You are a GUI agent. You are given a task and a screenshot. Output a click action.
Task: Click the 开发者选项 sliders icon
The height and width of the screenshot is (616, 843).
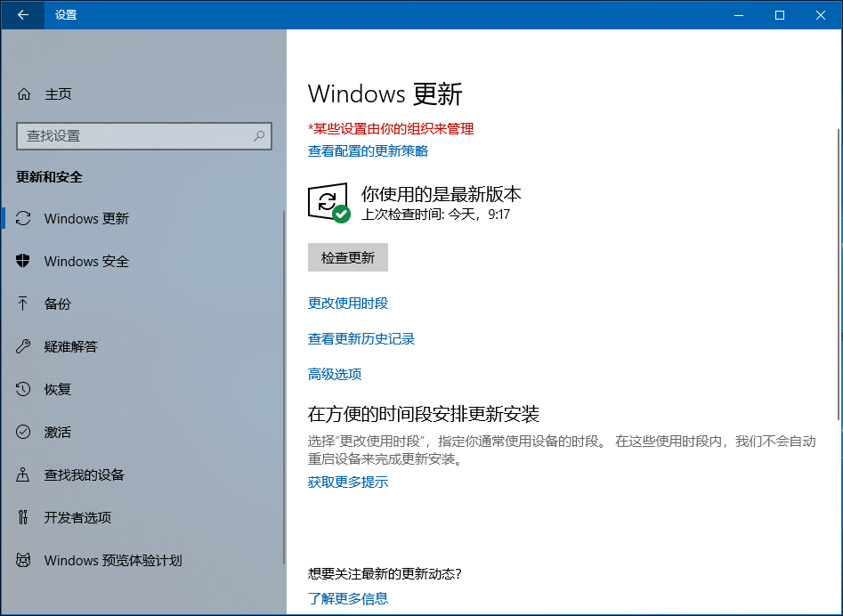coord(24,517)
